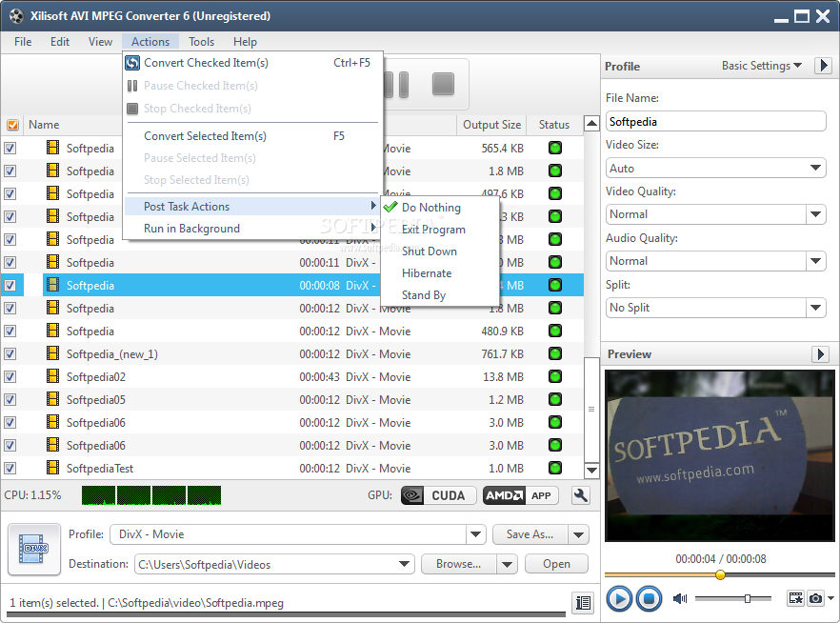The width and height of the screenshot is (840, 623).
Task: Click the Softpedia preview video image
Action: coord(720,456)
